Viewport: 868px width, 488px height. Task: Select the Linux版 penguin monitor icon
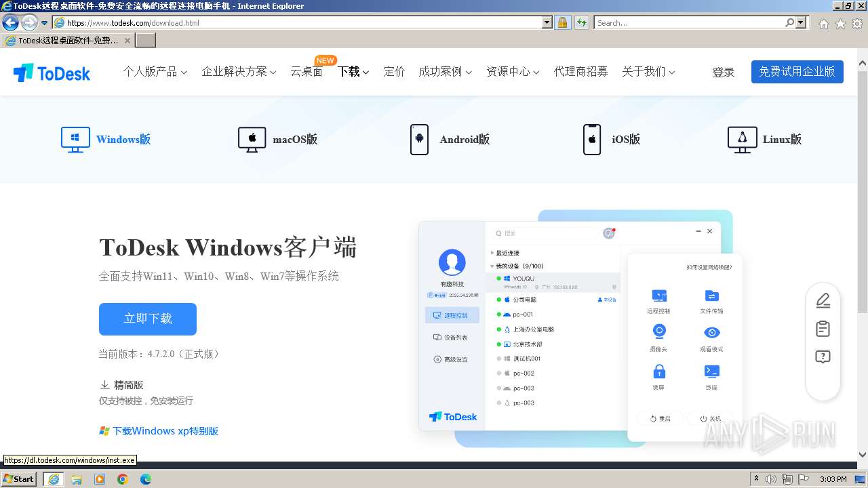(x=742, y=139)
